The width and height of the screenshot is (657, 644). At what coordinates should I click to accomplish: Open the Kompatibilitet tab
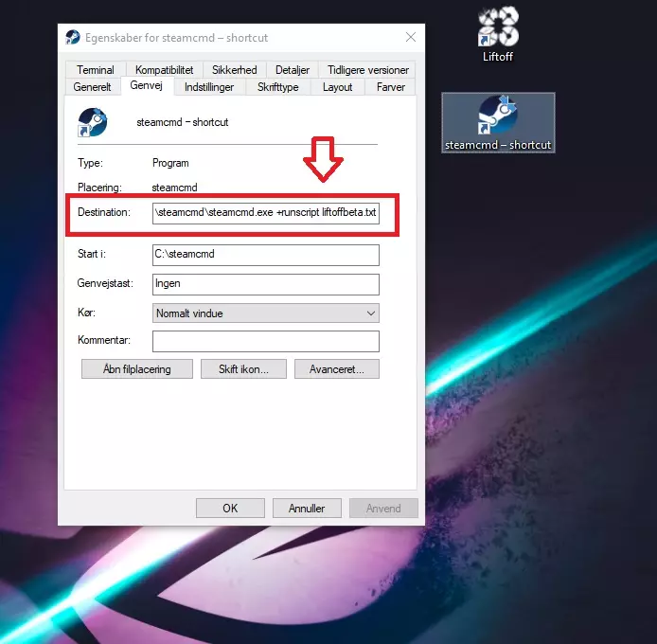point(165,69)
